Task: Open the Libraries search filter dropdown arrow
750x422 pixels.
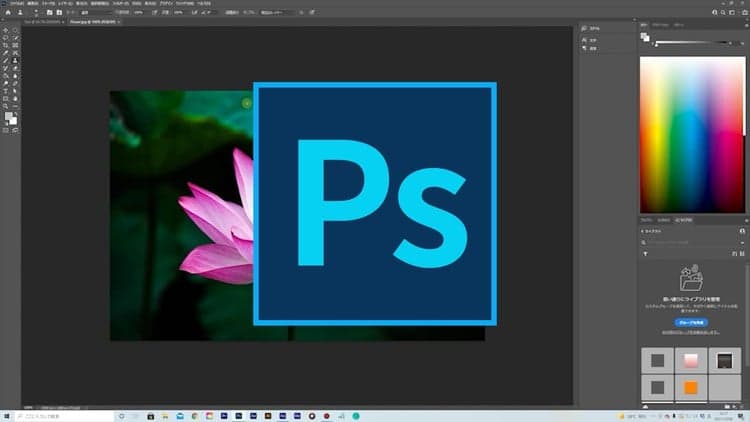Action: pyautogui.click(x=742, y=243)
